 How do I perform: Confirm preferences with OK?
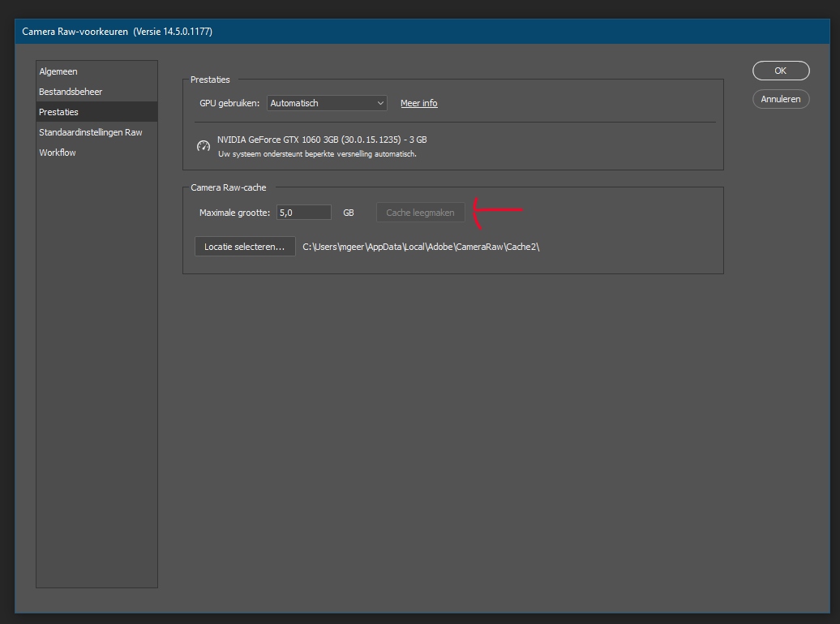[781, 71]
